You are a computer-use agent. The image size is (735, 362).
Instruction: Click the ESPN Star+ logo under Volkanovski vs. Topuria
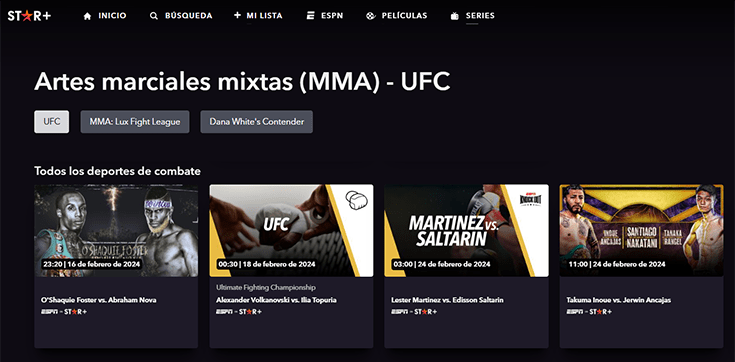(239, 312)
